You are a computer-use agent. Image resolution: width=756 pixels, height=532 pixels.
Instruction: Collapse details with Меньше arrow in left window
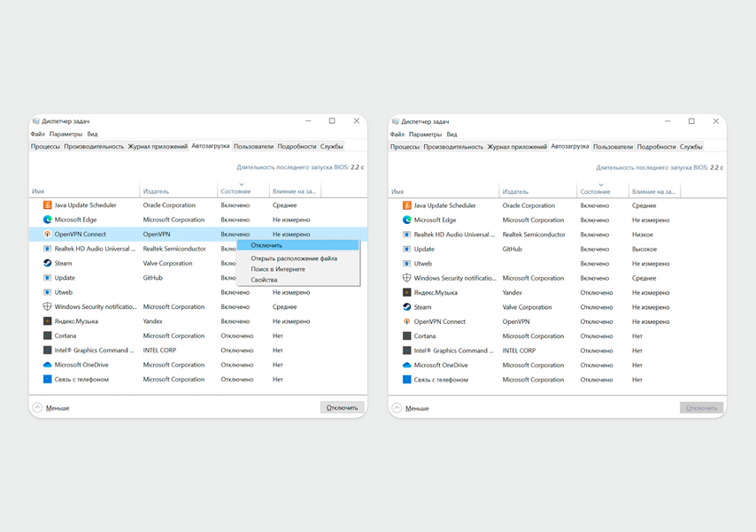37,407
